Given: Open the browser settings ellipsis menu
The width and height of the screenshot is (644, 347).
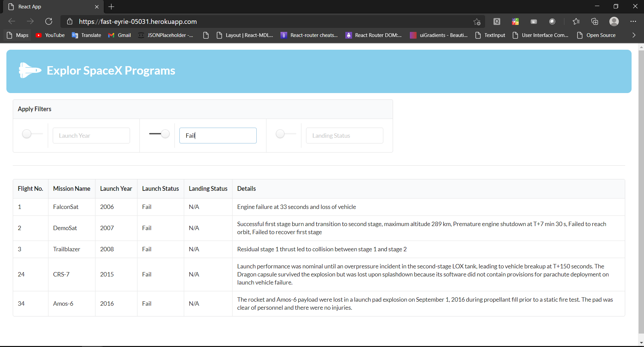Looking at the screenshot, I should [x=634, y=21].
